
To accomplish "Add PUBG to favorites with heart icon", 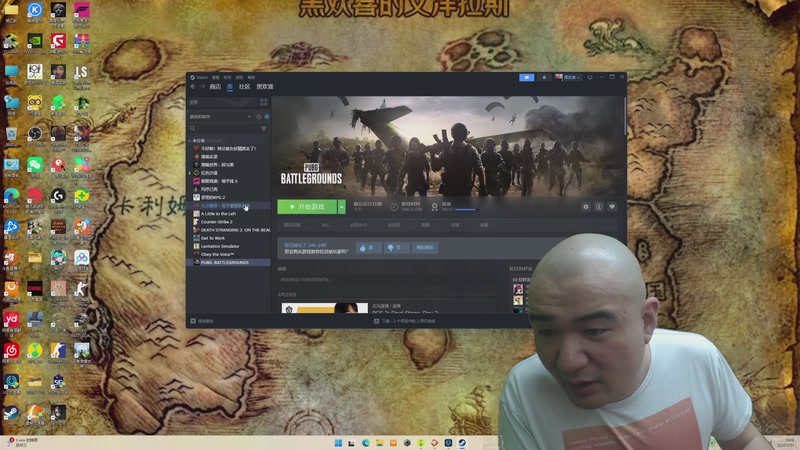I will [x=612, y=207].
